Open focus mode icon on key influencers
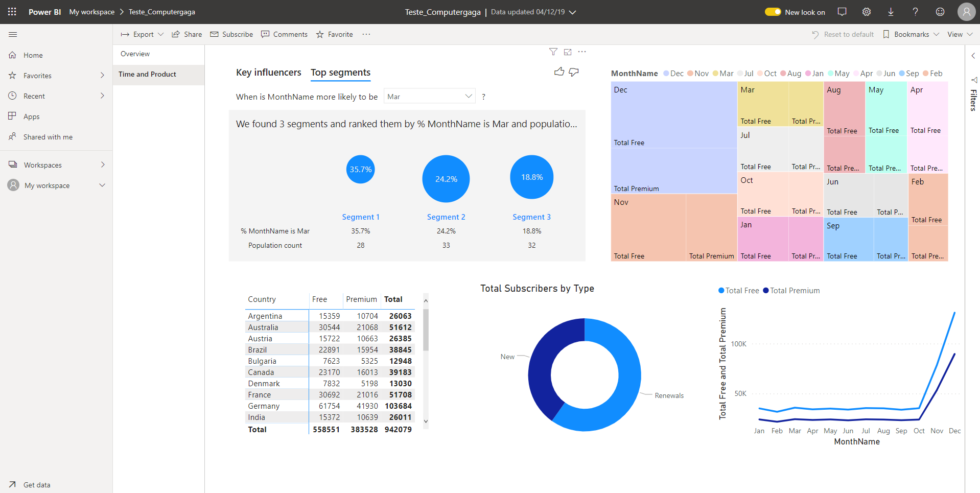The width and height of the screenshot is (980, 493). 568,52
